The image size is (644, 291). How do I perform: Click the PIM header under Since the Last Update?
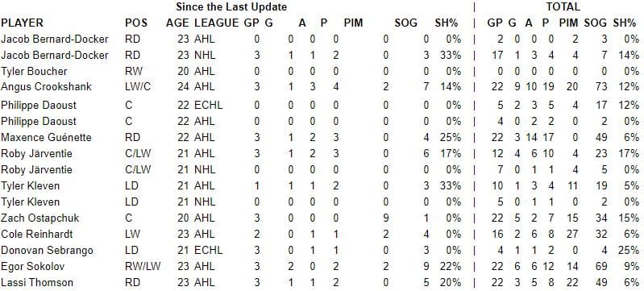(353, 23)
